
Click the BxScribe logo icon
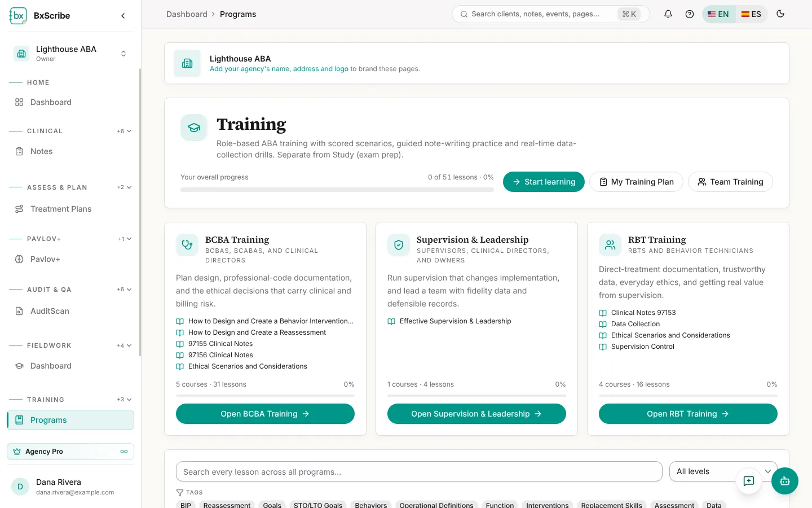pos(18,16)
